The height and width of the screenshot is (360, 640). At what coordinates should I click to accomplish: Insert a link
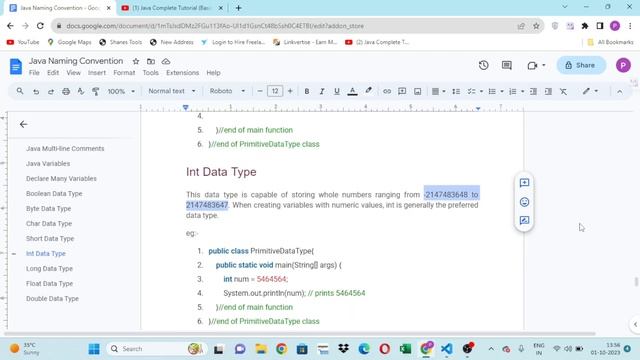coord(387,91)
